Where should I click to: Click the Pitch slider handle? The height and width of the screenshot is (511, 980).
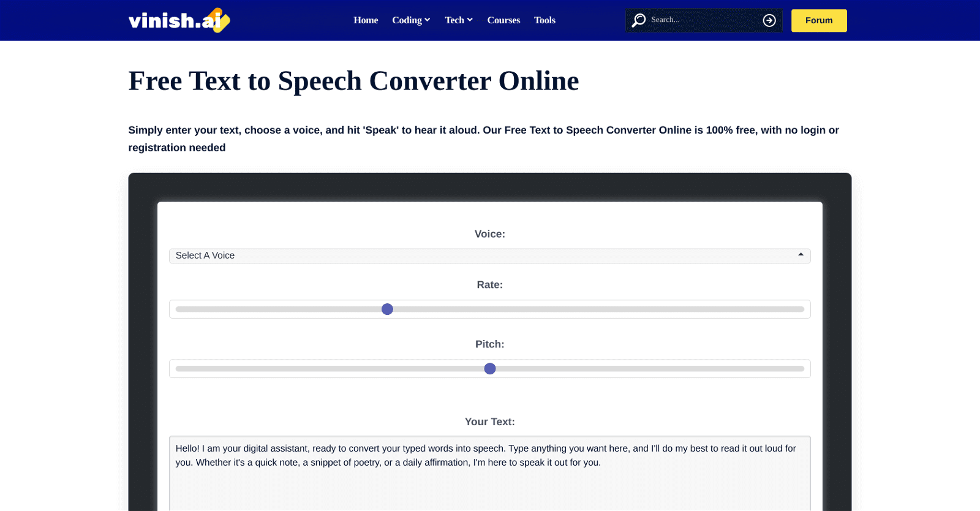pos(490,369)
